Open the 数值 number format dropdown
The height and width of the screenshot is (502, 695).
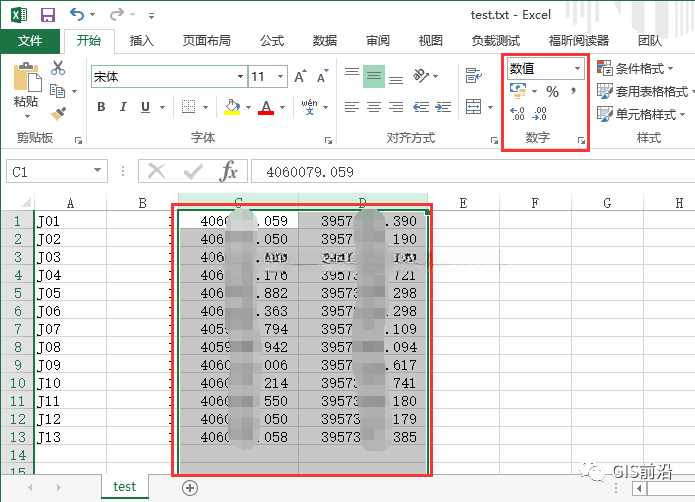(x=577, y=69)
